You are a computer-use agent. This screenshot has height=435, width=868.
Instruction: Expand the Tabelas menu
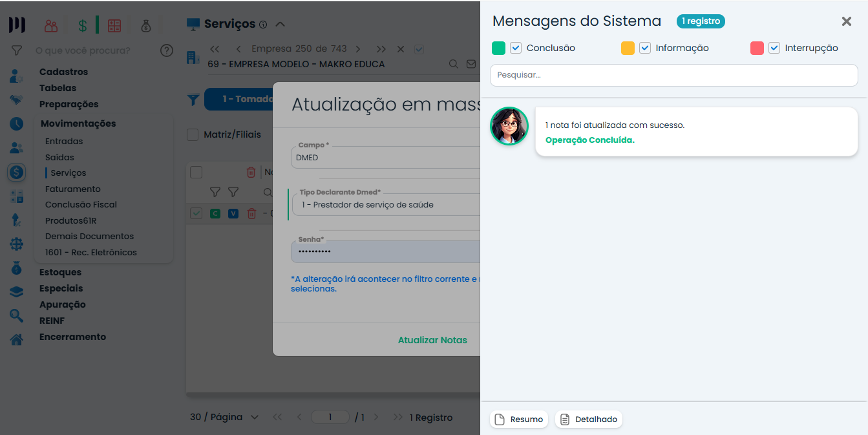tap(58, 88)
